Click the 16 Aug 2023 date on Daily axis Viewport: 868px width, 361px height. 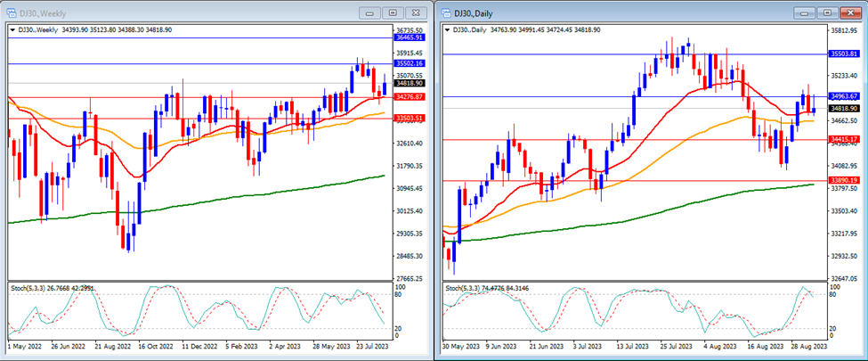pyautogui.click(x=767, y=346)
